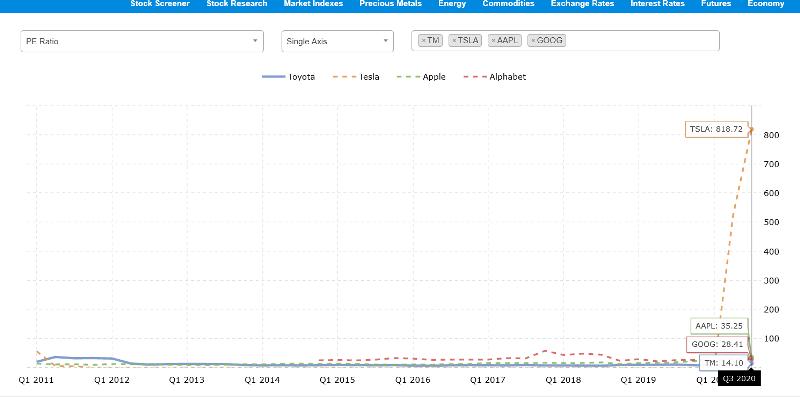Open the Commodities menu
The image size is (800, 397).
pos(508,4)
